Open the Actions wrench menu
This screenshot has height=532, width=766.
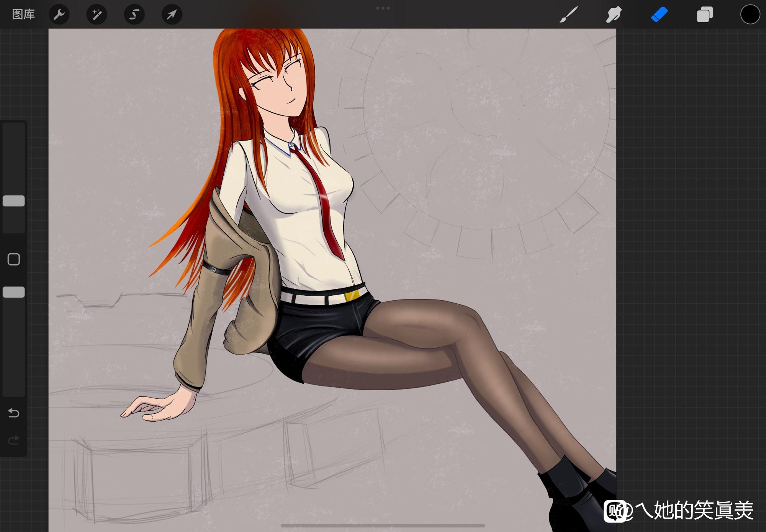pyautogui.click(x=59, y=15)
